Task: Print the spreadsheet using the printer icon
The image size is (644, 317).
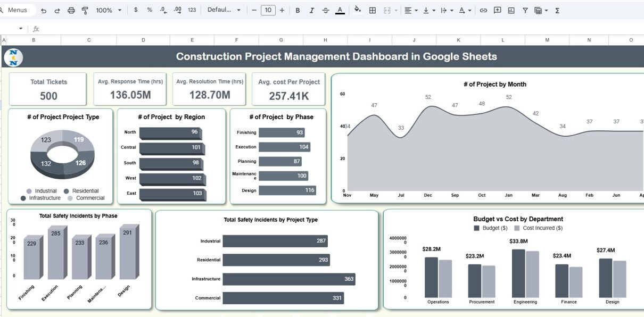Action: [x=71, y=10]
